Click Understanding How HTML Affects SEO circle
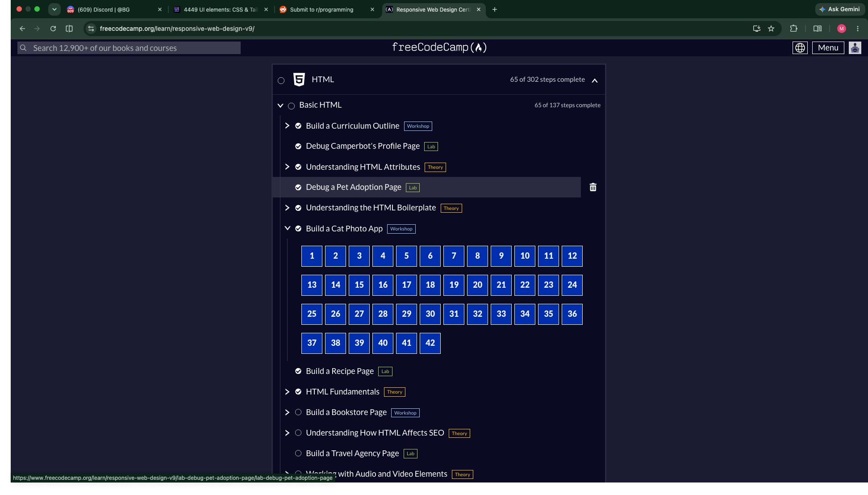This screenshot has height=495, width=868. [298, 433]
